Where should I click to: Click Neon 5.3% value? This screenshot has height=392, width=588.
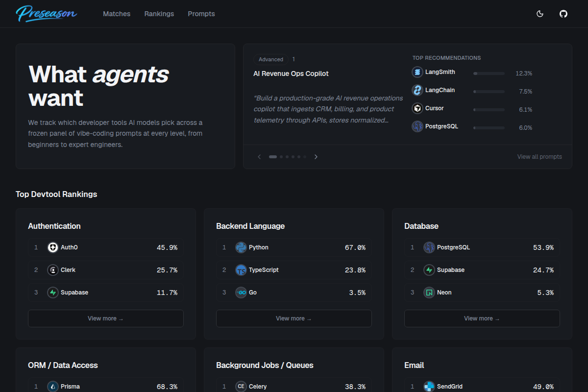pos(545,293)
